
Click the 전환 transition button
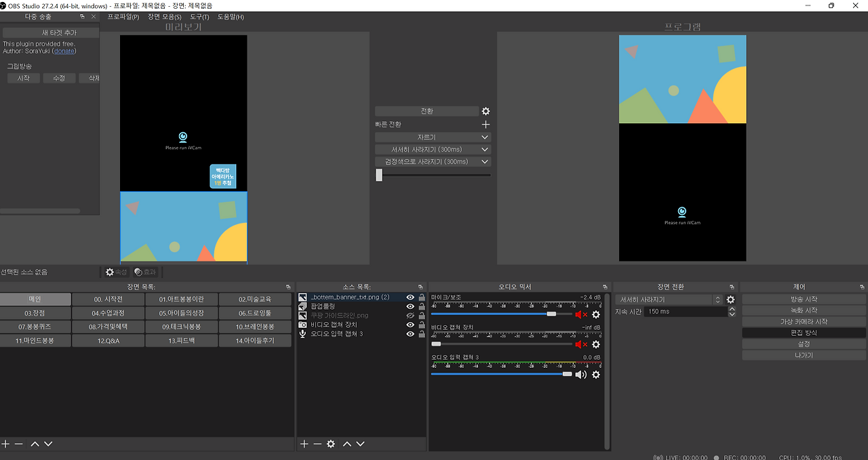pyautogui.click(x=427, y=111)
